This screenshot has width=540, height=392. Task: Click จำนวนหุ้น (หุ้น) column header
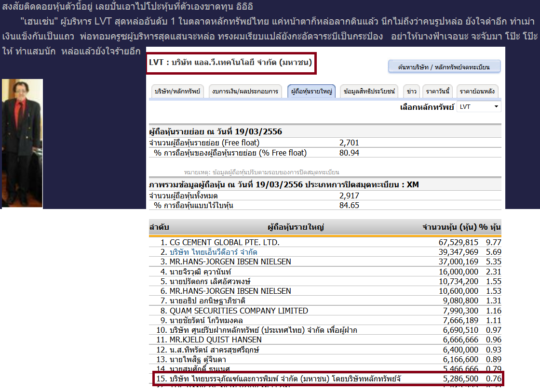tap(449, 227)
